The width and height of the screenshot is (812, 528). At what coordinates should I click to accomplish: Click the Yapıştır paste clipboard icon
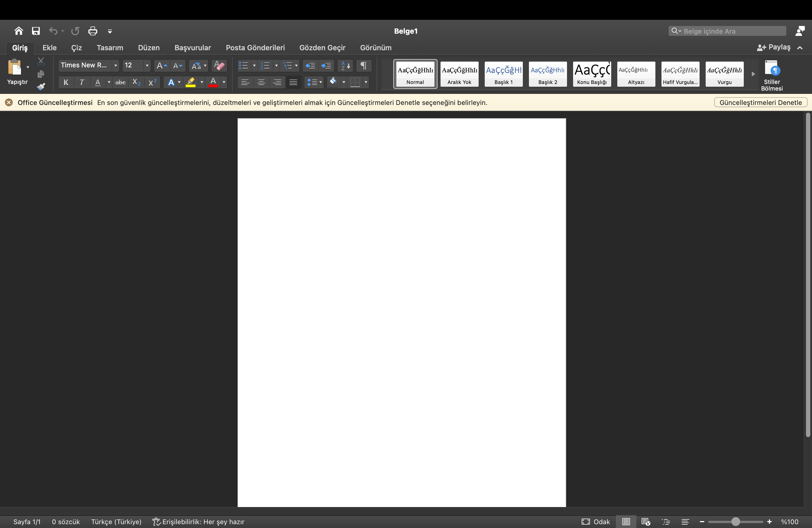click(15, 67)
